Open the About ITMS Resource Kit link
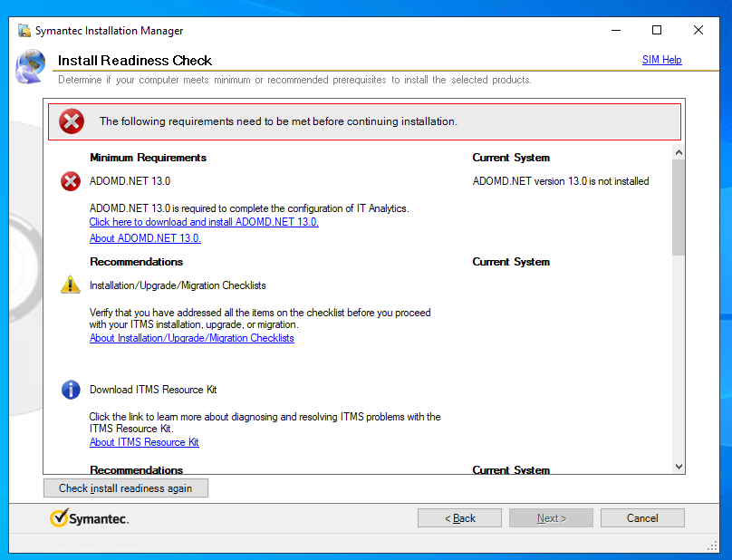Viewport: 732px width, 560px height. pos(144,442)
